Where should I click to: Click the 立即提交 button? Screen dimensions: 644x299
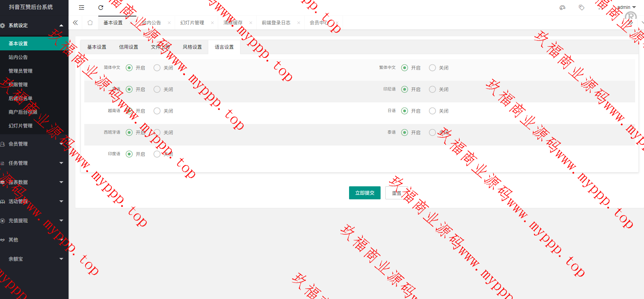coord(364,193)
